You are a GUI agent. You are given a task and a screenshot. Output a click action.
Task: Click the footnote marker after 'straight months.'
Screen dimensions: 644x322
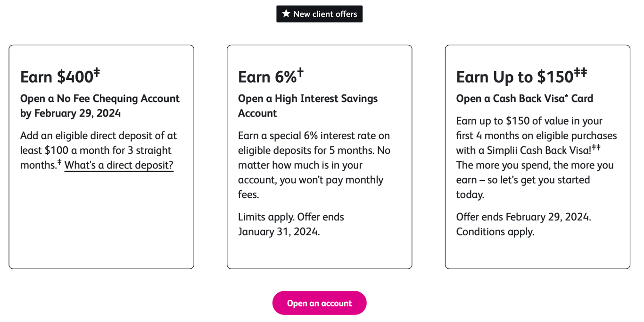coord(59,162)
